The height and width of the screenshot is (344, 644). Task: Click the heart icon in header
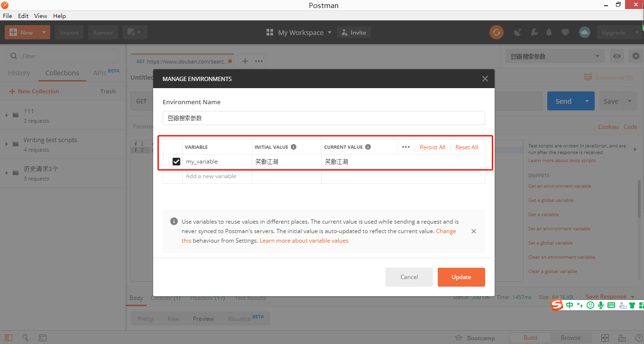(565, 33)
